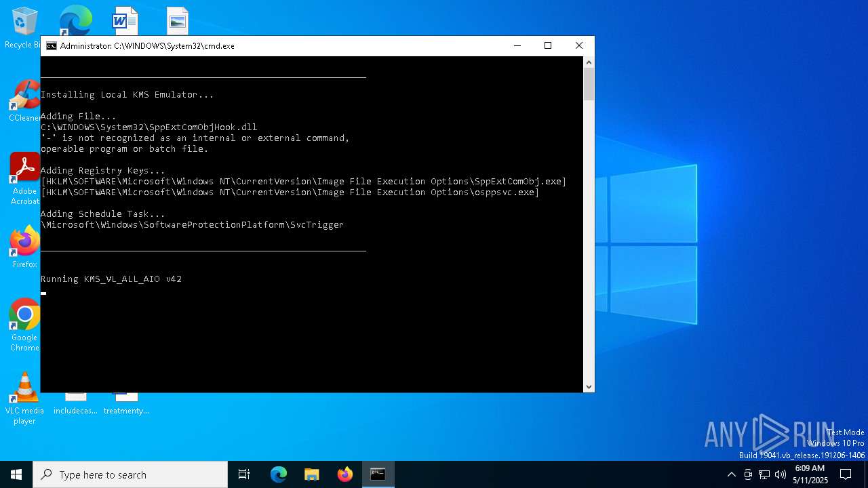Open the network tray icon

click(x=764, y=474)
